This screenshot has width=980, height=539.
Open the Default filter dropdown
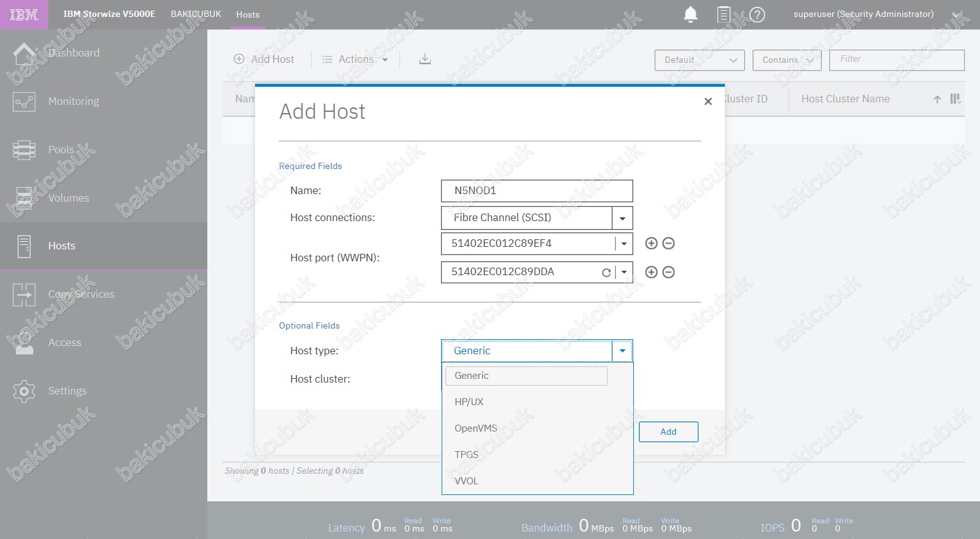tap(700, 60)
